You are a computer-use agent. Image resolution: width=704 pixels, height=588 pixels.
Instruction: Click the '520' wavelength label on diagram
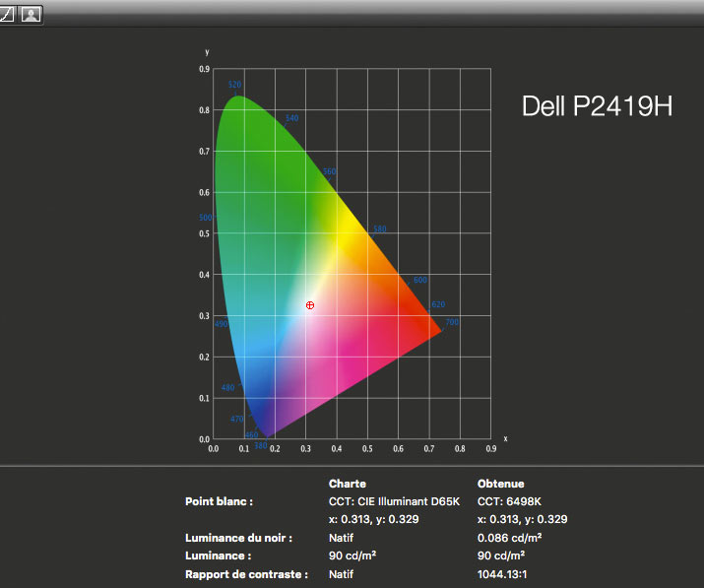[234, 85]
